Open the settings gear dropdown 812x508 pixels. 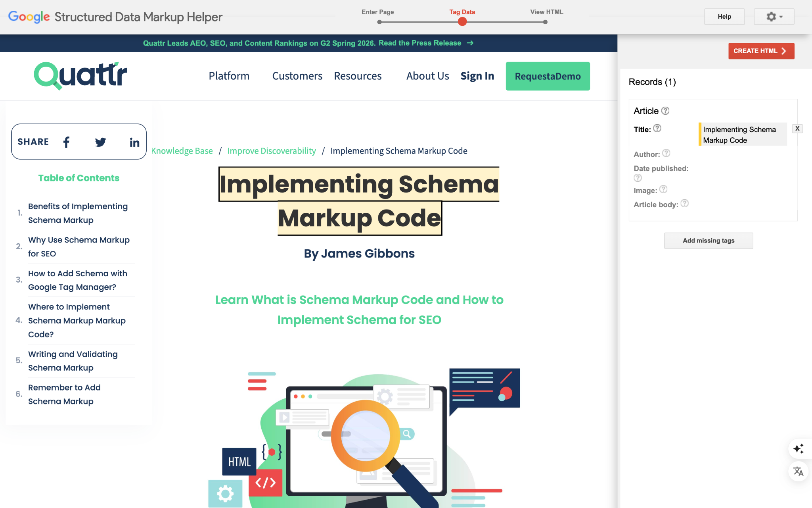tap(774, 17)
